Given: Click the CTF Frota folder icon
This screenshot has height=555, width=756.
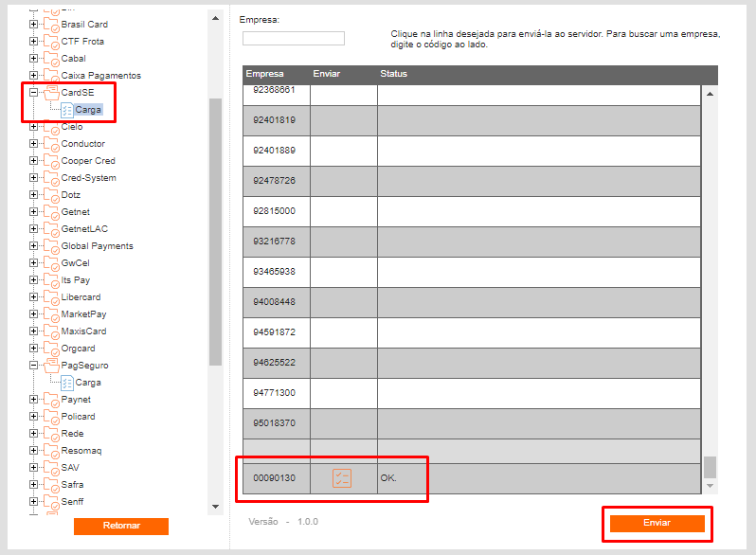Looking at the screenshot, I should pyautogui.click(x=51, y=42).
